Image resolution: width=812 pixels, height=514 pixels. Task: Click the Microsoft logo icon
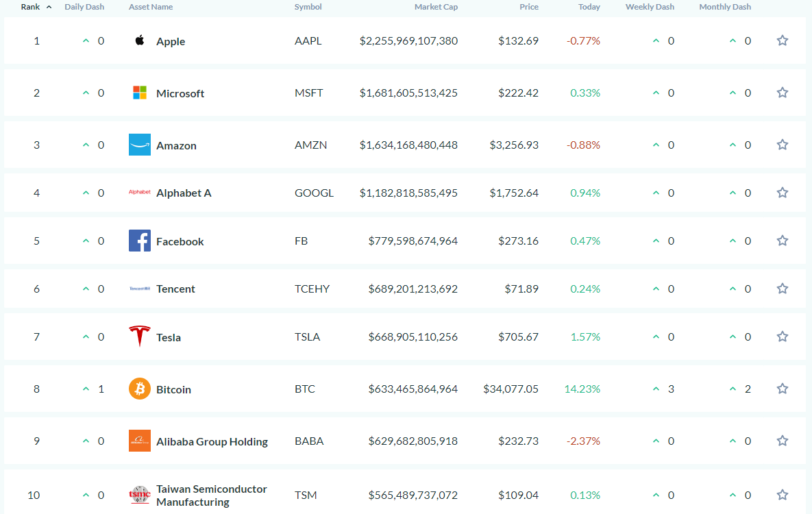point(140,93)
